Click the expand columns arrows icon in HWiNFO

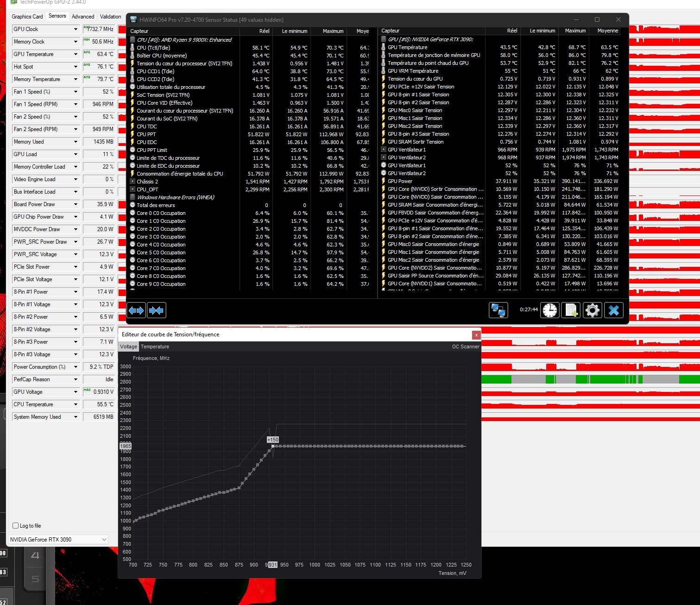(x=136, y=310)
